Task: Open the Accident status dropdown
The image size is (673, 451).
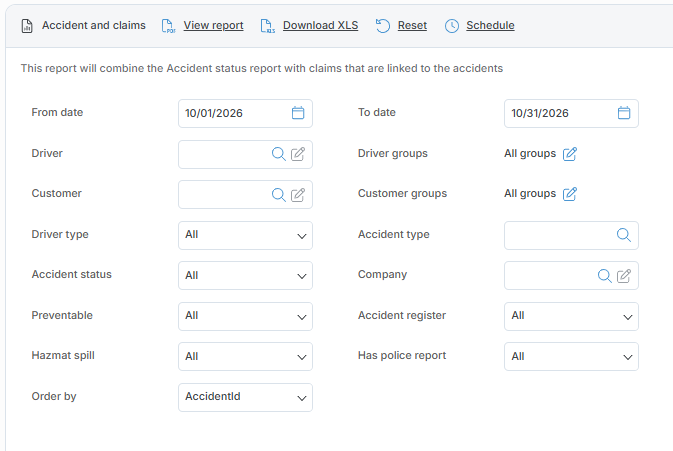Action: coord(246,275)
